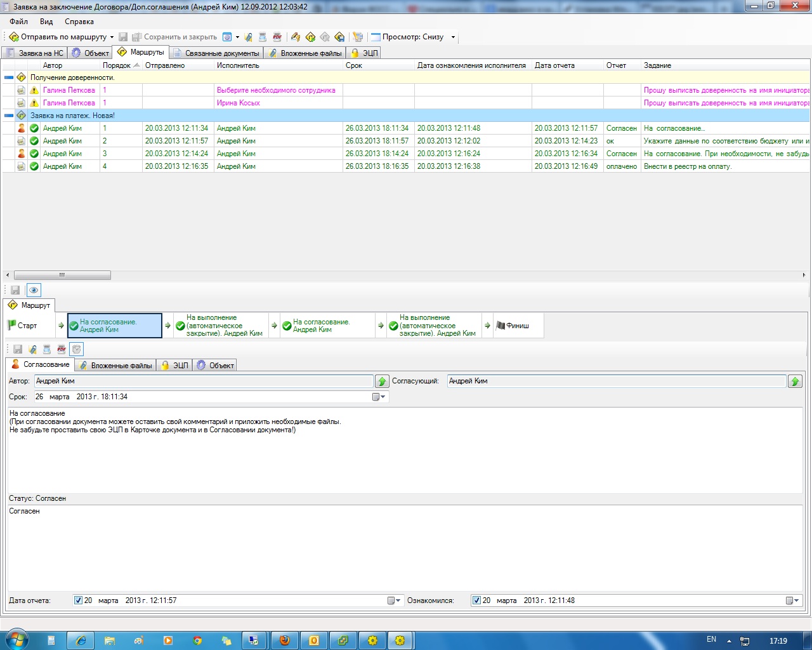Click the Финиш flag step in route

pos(513,326)
